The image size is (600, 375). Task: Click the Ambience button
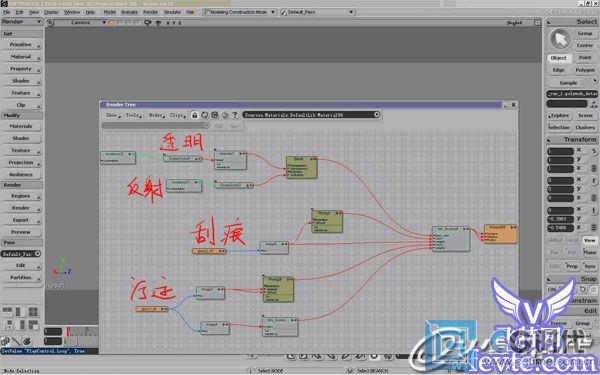21,174
